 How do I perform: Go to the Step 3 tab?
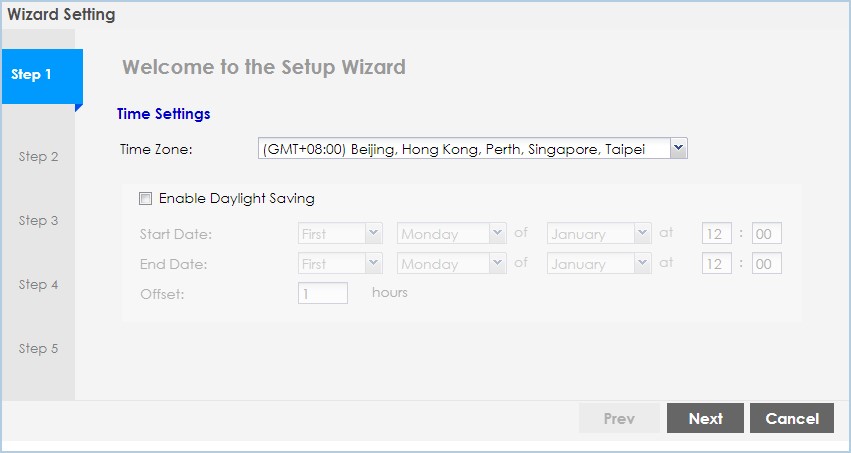pyautogui.click(x=38, y=221)
